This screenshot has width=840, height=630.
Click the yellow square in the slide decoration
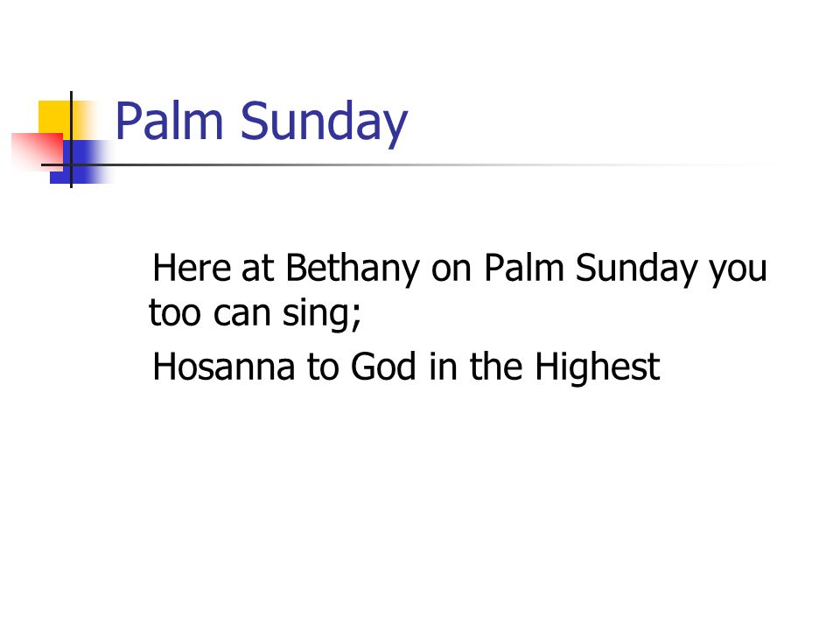coord(58,118)
